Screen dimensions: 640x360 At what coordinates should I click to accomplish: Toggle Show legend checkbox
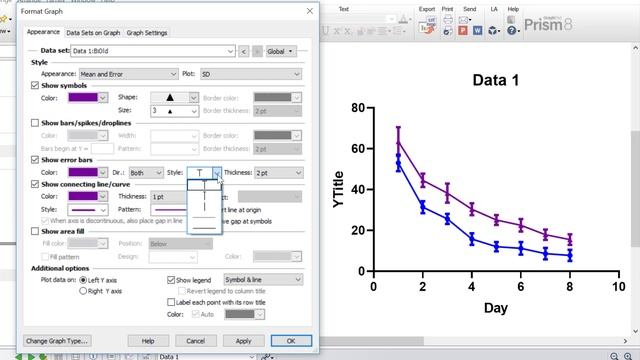pyautogui.click(x=171, y=280)
